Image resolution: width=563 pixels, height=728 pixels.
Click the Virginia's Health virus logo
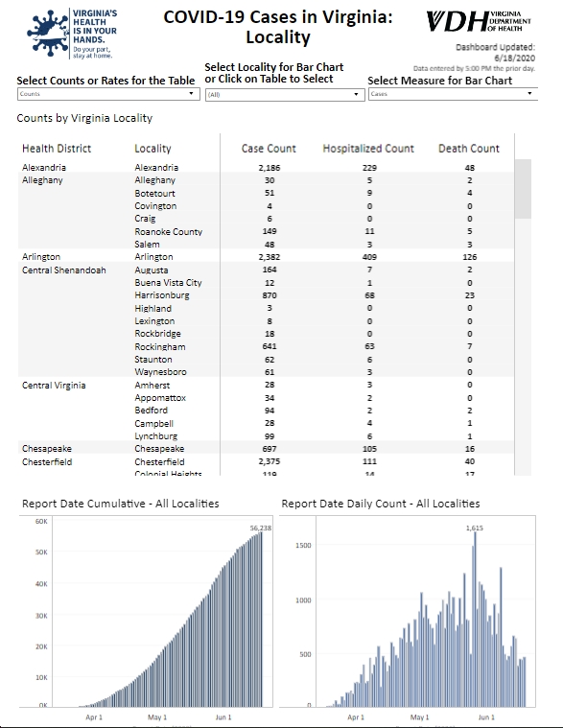pyautogui.click(x=72, y=34)
